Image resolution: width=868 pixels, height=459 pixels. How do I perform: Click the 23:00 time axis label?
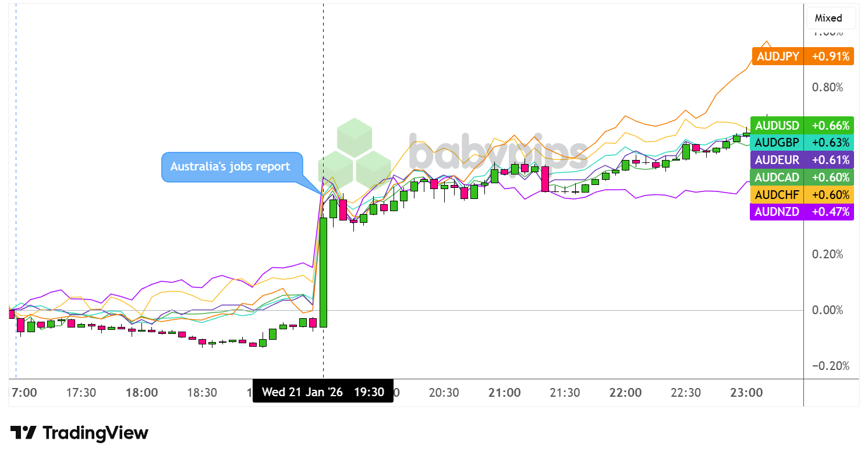(x=747, y=393)
